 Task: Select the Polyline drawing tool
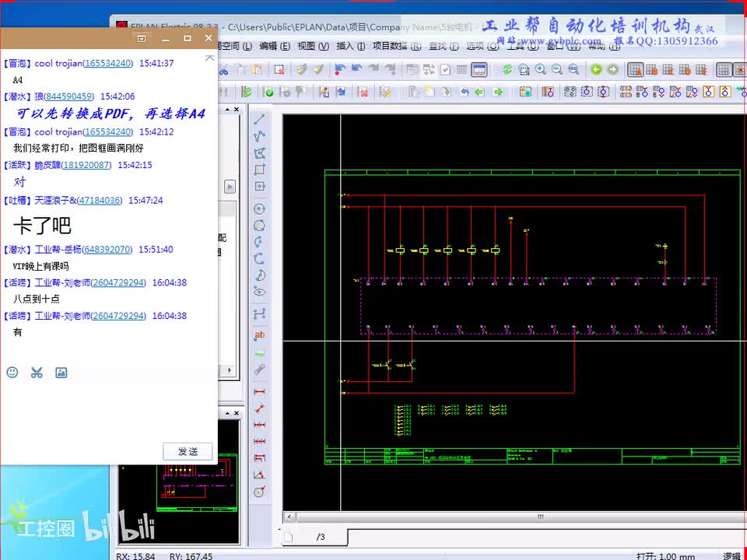pyautogui.click(x=260, y=136)
